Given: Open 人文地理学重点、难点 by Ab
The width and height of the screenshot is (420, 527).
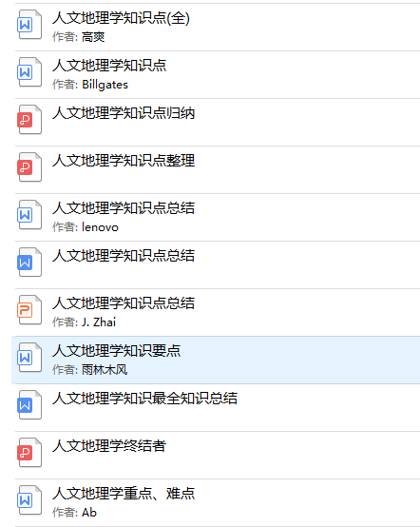Looking at the screenshot, I should 124,494.
